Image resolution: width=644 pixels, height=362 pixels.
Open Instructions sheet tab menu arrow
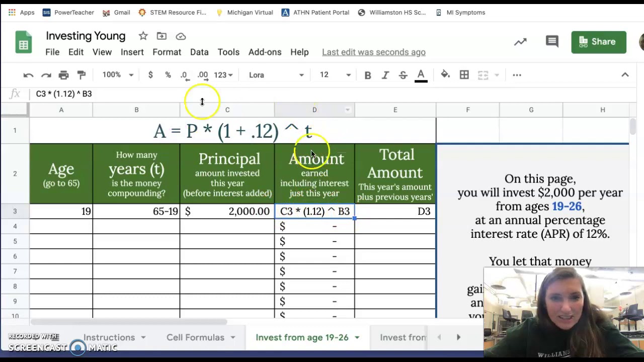click(143, 337)
